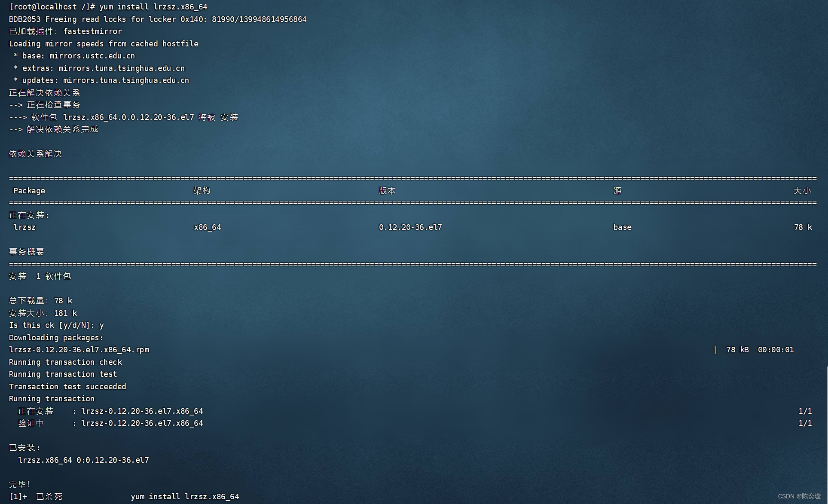Click the 'lrzsz' package name in table
Image resolution: width=828 pixels, height=504 pixels.
tap(24, 227)
